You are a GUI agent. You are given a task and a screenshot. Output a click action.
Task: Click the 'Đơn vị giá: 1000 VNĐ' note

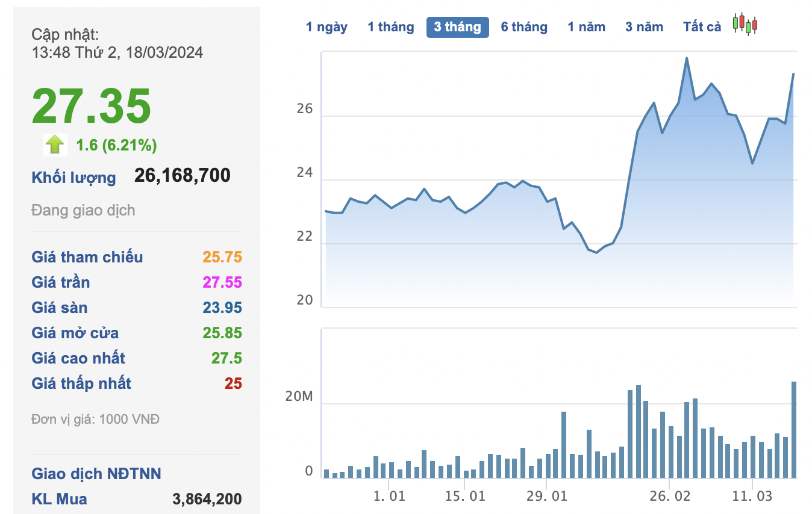coord(95,419)
